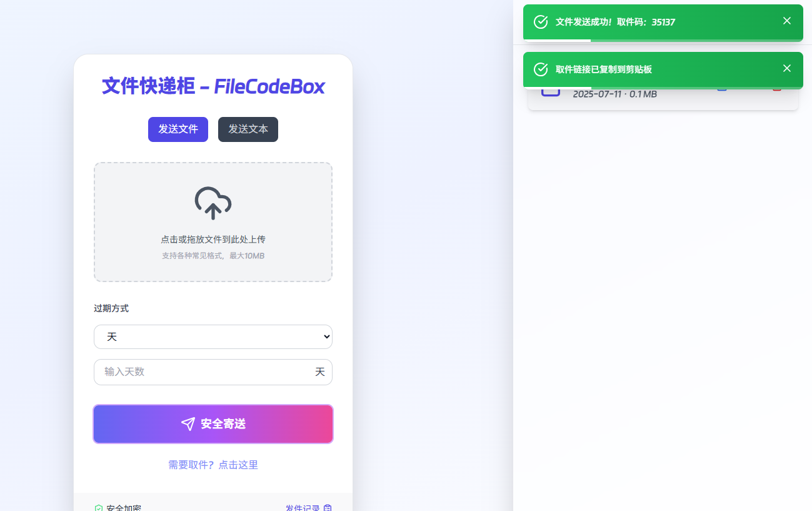The width and height of the screenshot is (812, 511).
Task: Click the red delete icon on the record card
Action: 777,89
